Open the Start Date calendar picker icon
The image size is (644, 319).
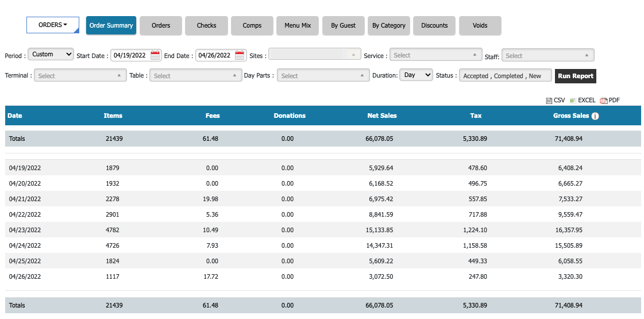(x=155, y=56)
